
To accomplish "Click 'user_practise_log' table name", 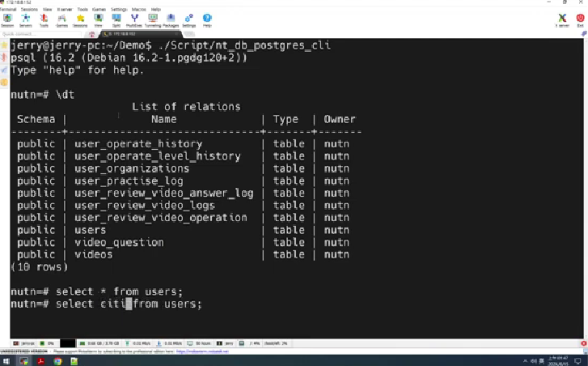I will click(x=129, y=181).
